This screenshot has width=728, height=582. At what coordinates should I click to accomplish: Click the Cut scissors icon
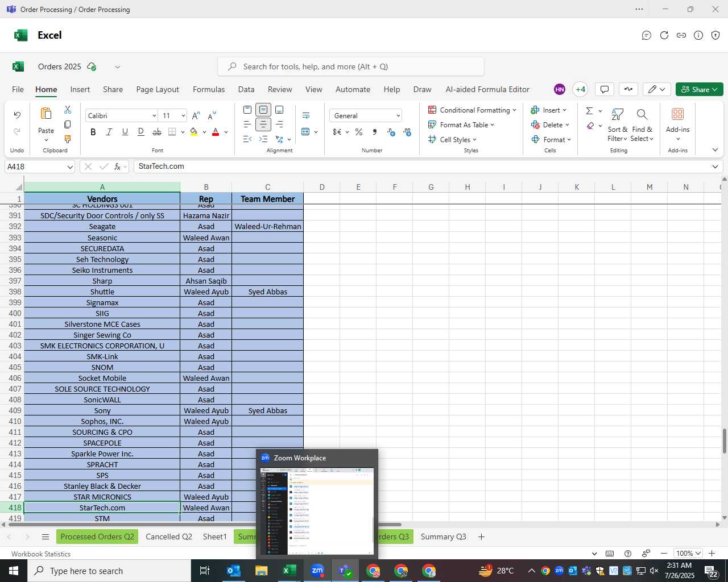pos(68,110)
